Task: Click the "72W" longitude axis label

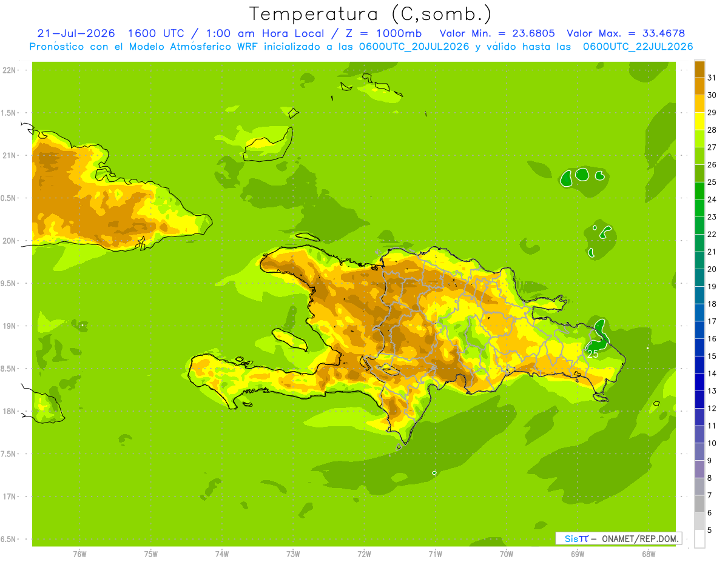Action: 364,554
